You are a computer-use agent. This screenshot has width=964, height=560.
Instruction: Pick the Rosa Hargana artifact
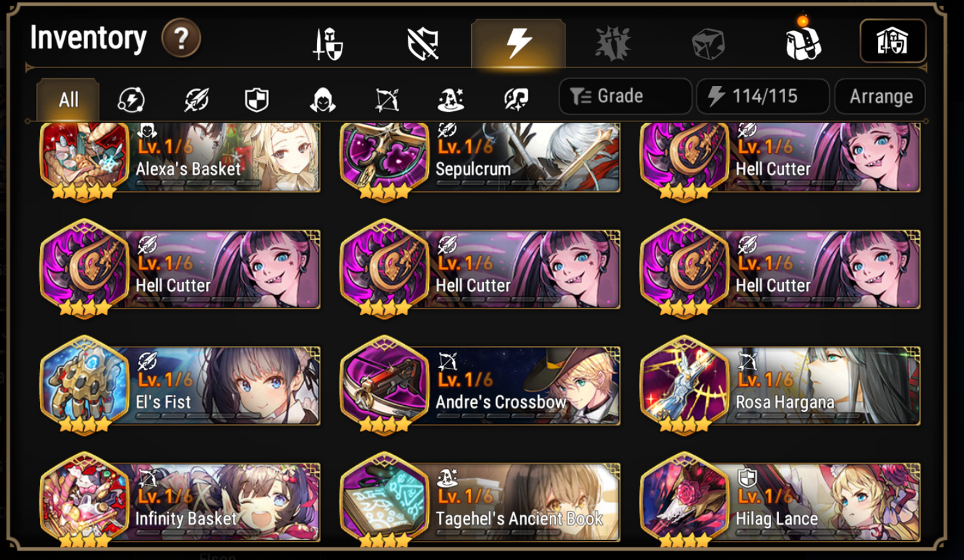781,387
